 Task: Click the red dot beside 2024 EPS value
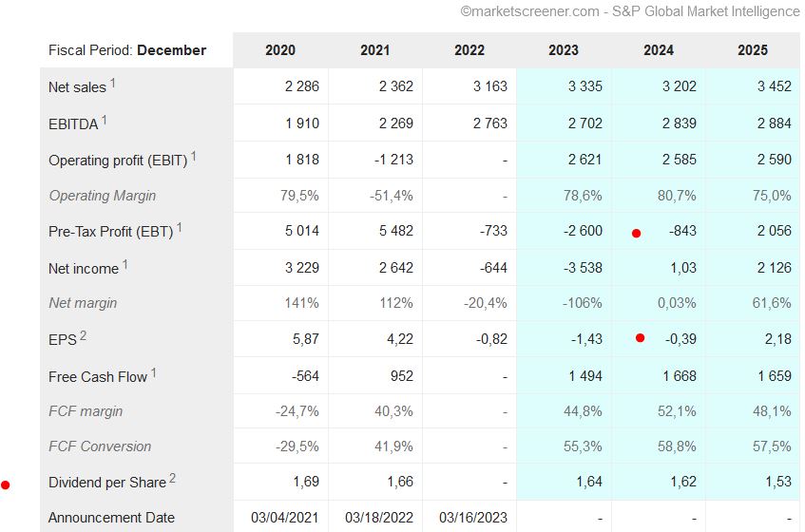click(x=640, y=338)
